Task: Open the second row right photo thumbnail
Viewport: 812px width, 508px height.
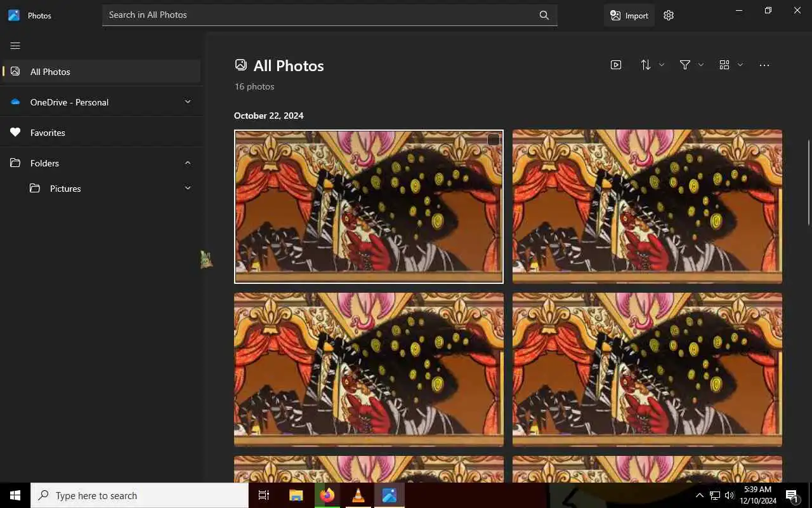Action: pyautogui.click(x=647, y=370)
